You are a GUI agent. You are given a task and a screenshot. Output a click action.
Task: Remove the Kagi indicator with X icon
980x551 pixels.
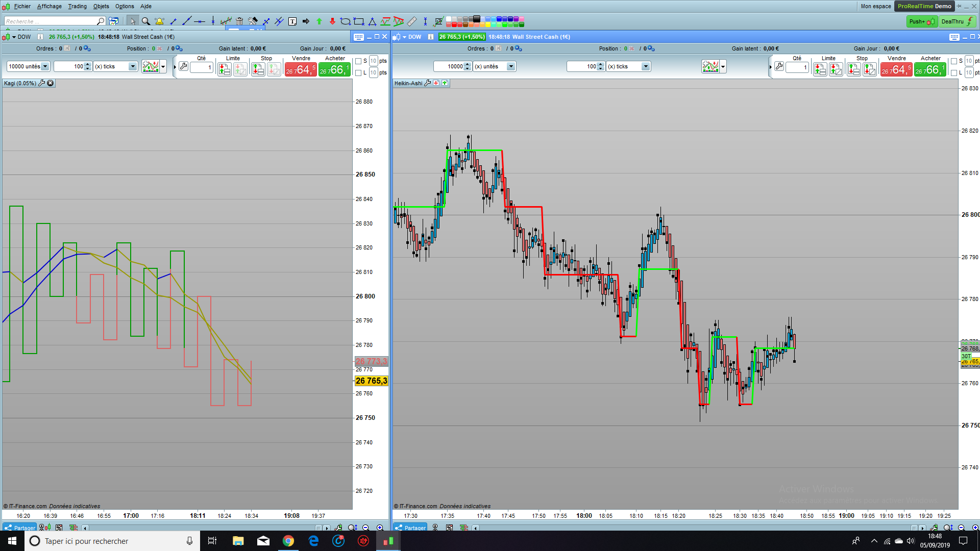(51, 83)
